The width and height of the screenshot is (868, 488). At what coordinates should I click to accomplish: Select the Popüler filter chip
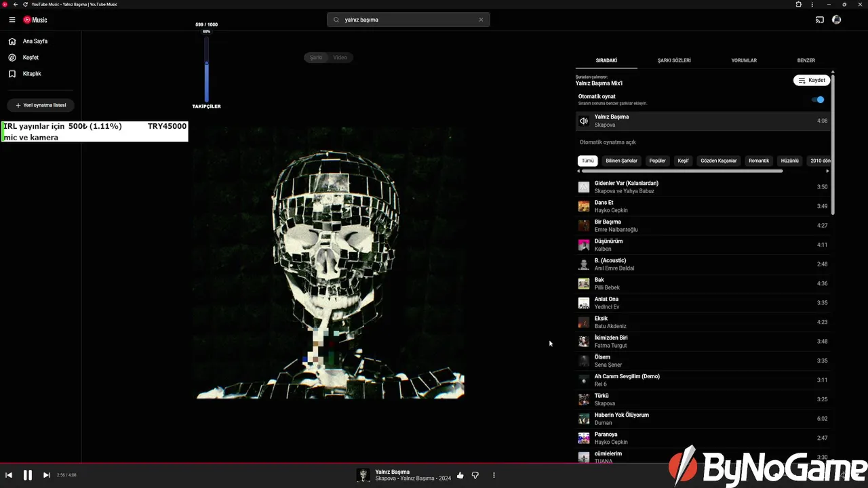[x=658, y=161]
